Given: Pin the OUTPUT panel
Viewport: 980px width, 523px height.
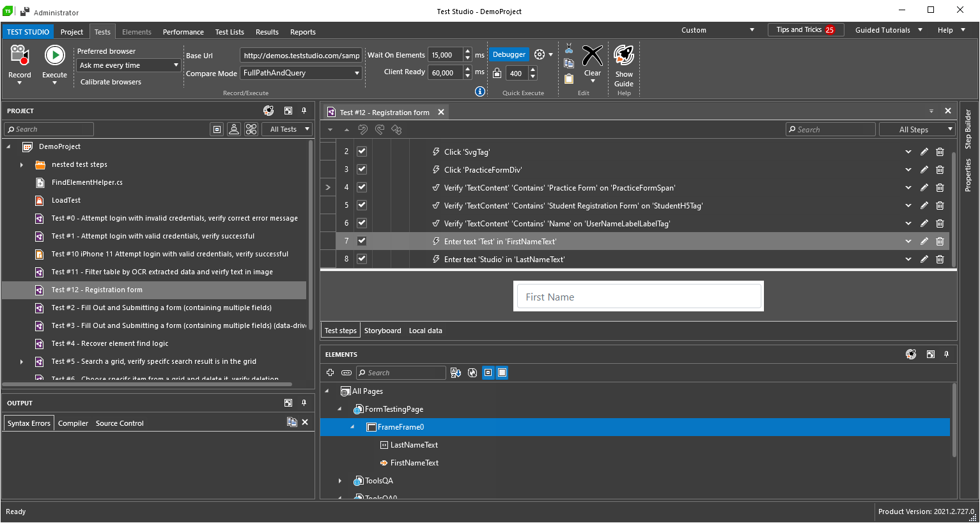Looking at the screenshot, I should 304,403.
